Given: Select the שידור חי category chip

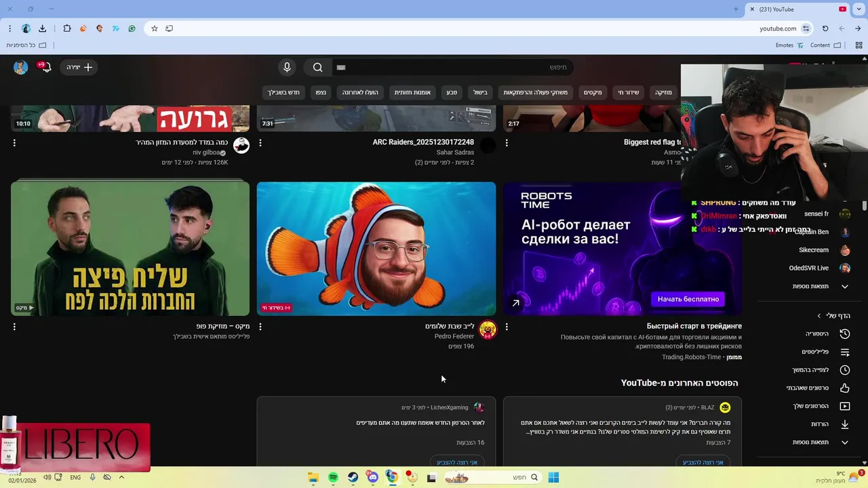Looking at the screenshot, I should [x=628, y=92].
